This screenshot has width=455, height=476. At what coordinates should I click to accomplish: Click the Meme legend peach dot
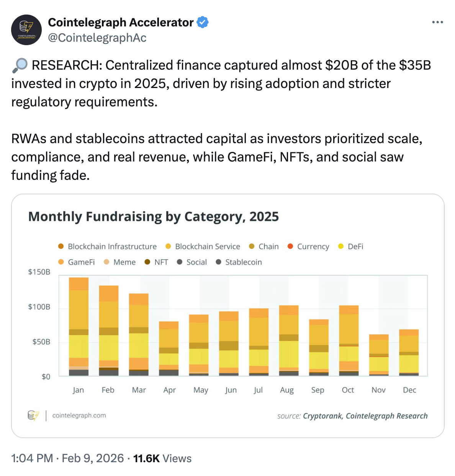[106, 262]
